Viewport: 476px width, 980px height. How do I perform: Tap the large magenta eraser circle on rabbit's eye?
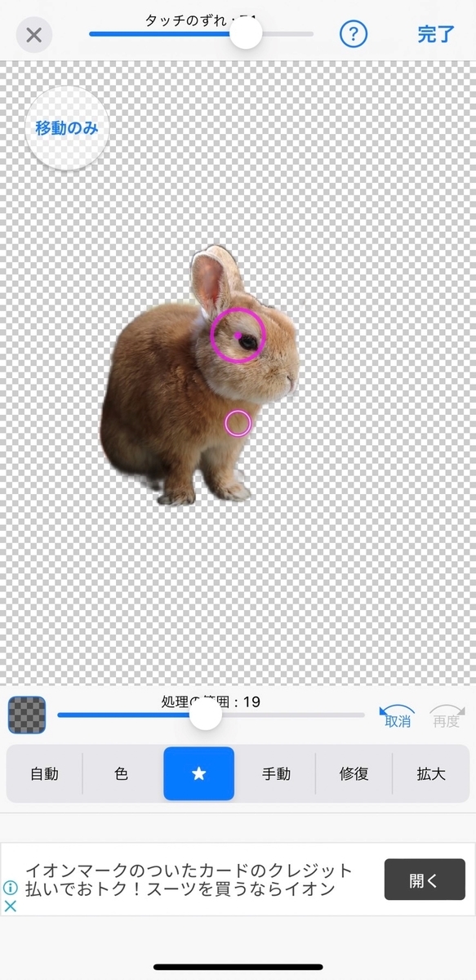tap(238, 335)
